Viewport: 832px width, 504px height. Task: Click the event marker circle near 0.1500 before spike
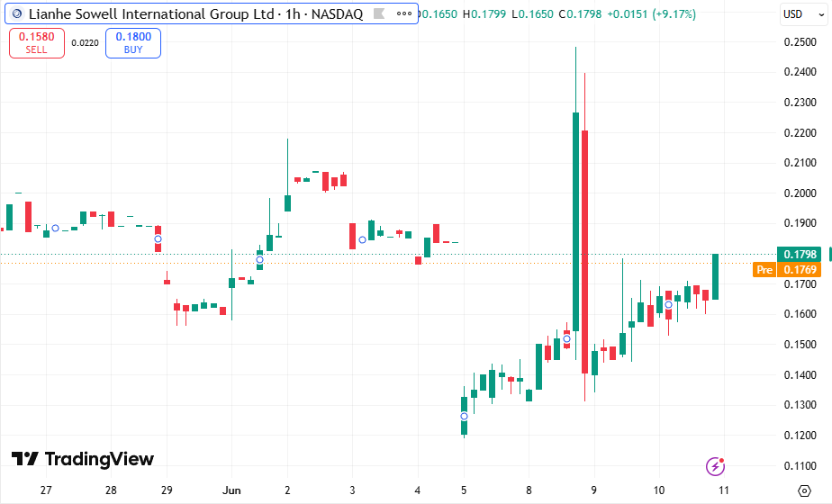566,338
